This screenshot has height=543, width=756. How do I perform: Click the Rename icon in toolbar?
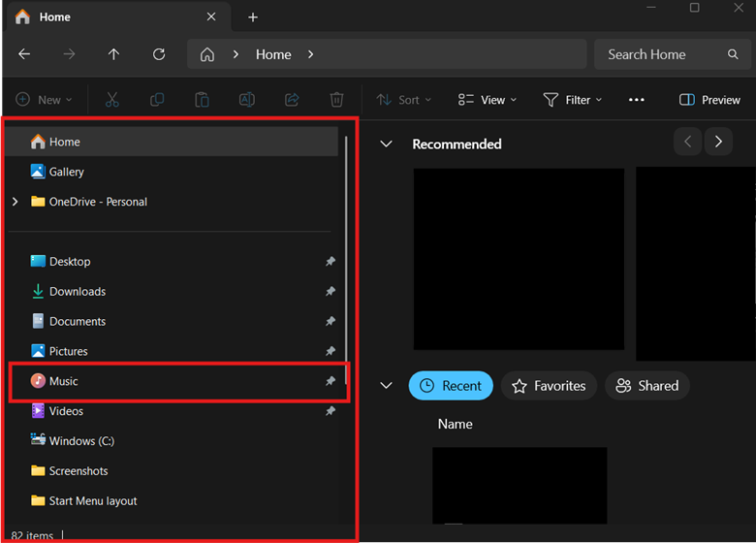(247, 100)
